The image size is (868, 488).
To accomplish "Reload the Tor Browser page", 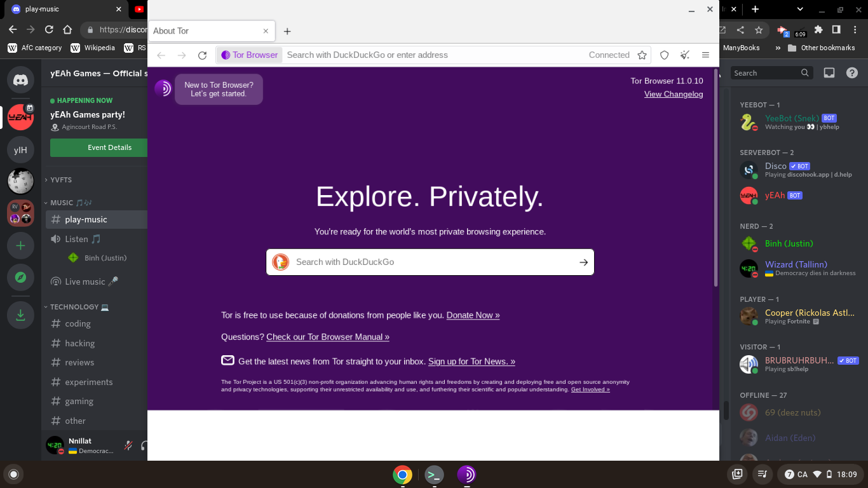I will click(x=202, y=55).
